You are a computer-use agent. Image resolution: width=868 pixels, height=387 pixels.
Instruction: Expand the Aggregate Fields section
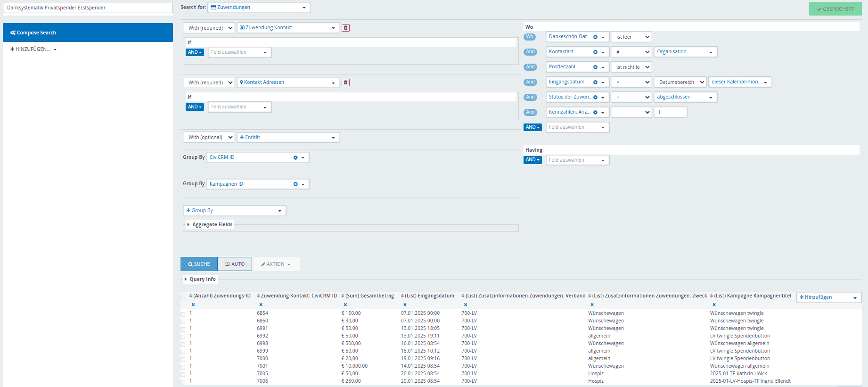[x=210, y=224]
